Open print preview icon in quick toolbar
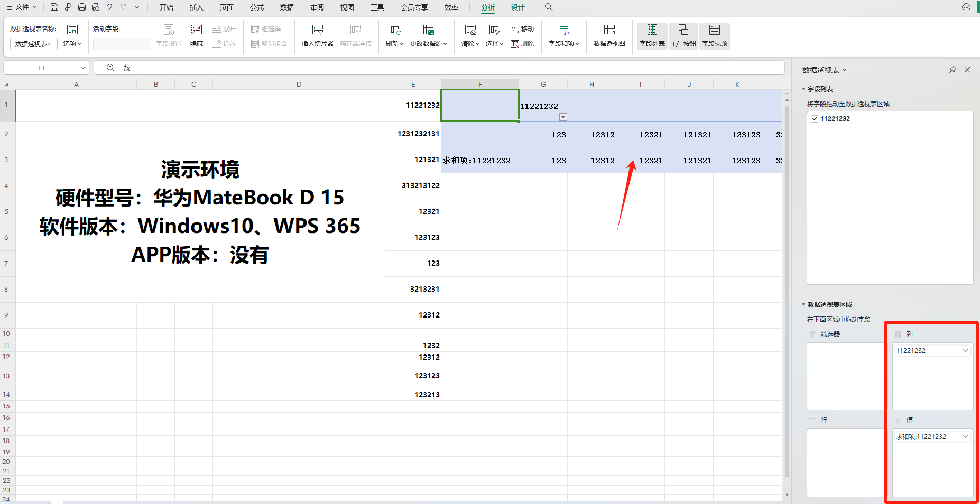 pos(96,7)
